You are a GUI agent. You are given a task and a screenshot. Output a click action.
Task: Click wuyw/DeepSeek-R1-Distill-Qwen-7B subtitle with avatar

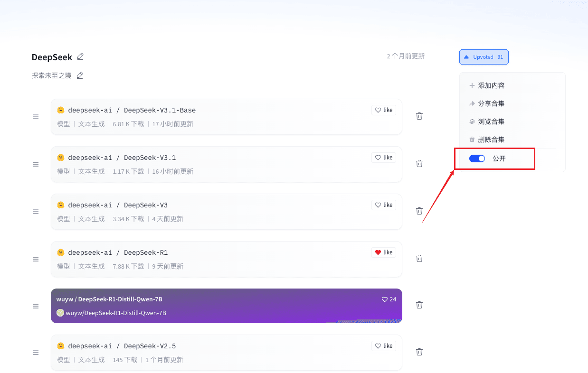111,313
